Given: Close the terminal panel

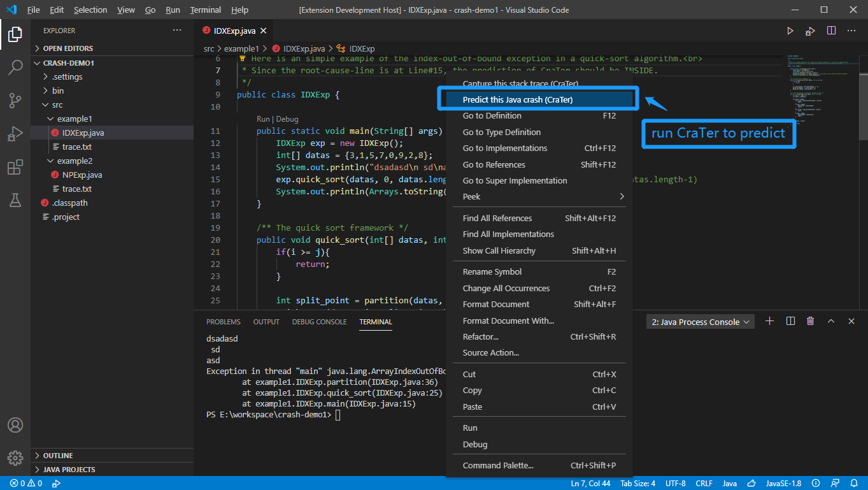Looking at the screenshot, I should click(851, 321).
